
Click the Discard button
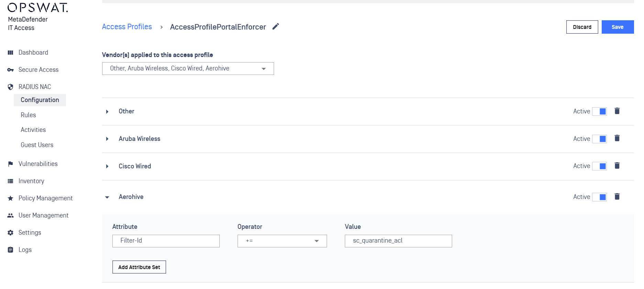point(582,27)
